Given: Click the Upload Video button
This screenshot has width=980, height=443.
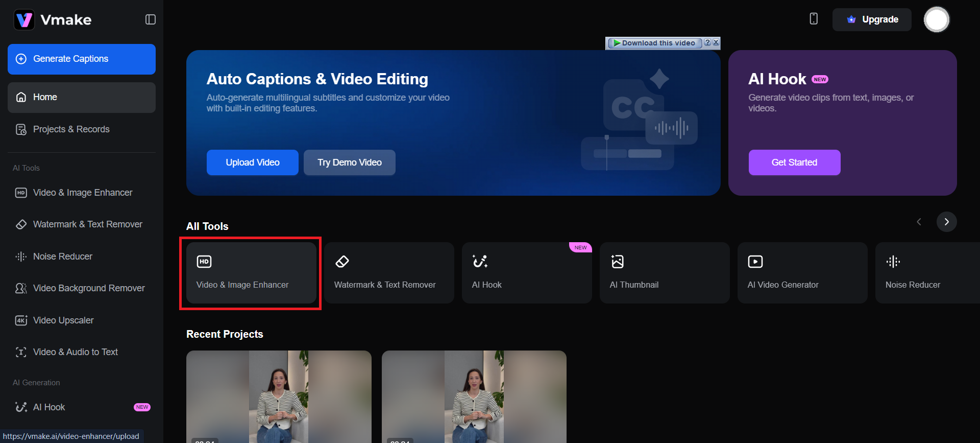Looking at the screenshot, I should (252, 162).
